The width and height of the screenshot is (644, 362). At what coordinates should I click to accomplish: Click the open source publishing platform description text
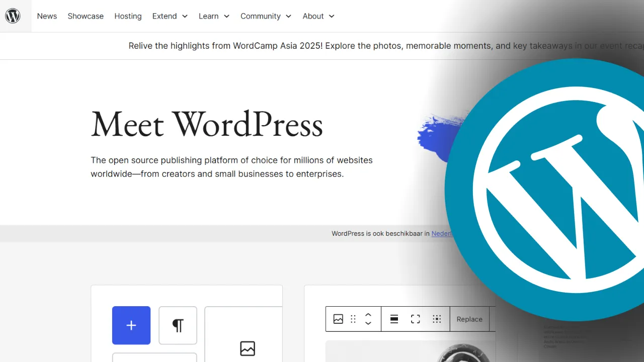click(x=231, y=167)
